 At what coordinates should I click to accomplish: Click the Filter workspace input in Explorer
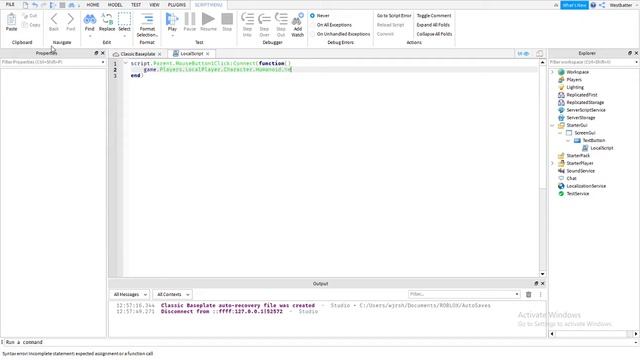pos(593,62)
